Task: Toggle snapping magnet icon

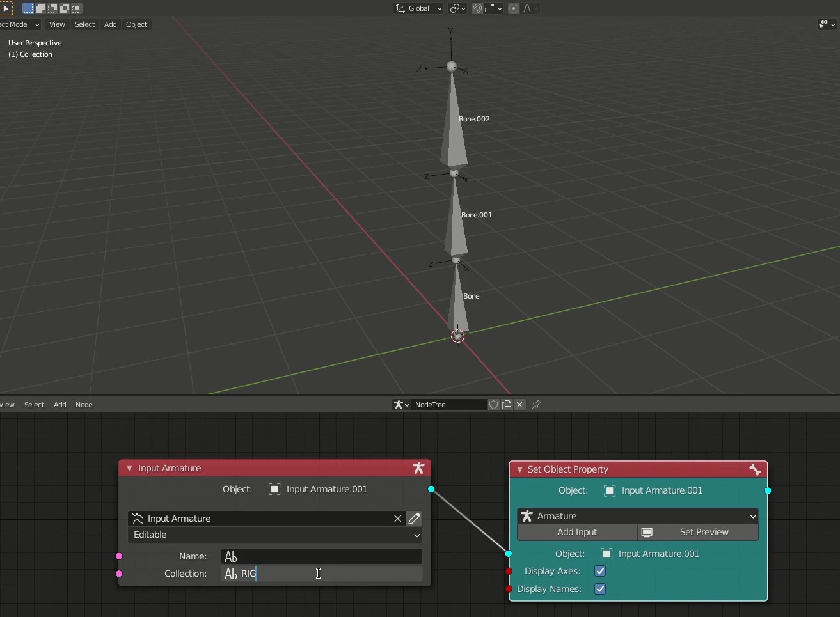Action: (477, 8)
